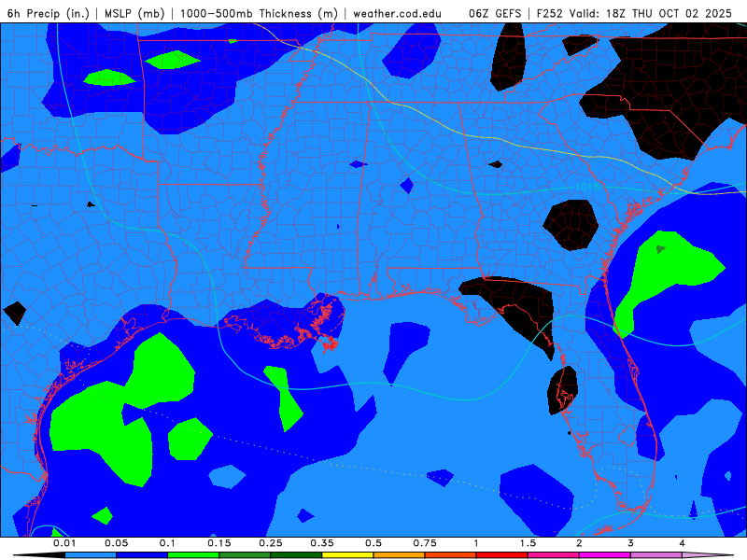This screenshot has height=560, width=747.
Task: Click the light orange 0.5 legend segment
Action: (x=400, y=555)
